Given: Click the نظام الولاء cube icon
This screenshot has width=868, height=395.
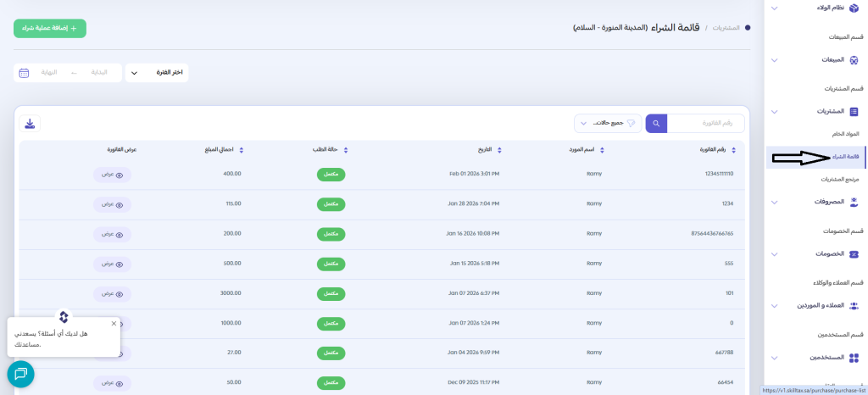Looking at the screenshot, I should [854, 8].
